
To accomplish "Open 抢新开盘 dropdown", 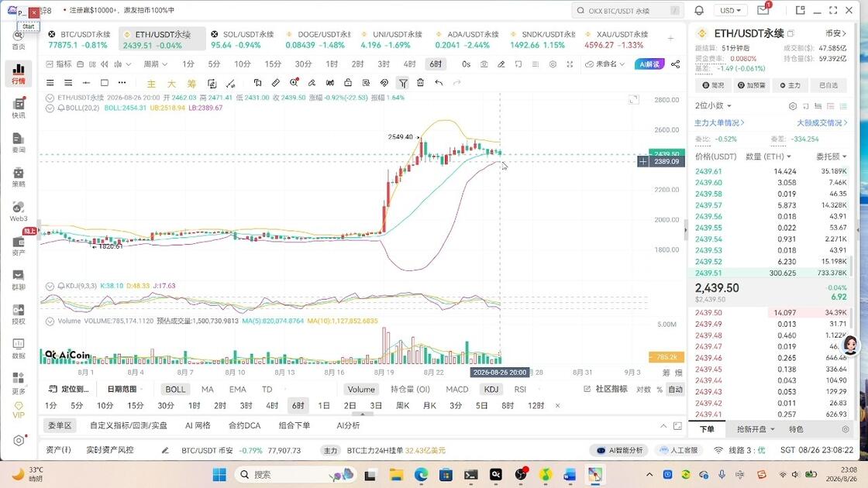I will [755, 429].
